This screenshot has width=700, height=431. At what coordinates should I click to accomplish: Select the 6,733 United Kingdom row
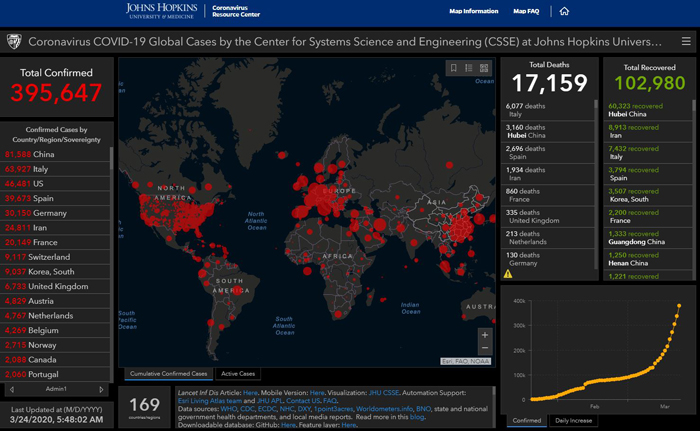(55, 286)
